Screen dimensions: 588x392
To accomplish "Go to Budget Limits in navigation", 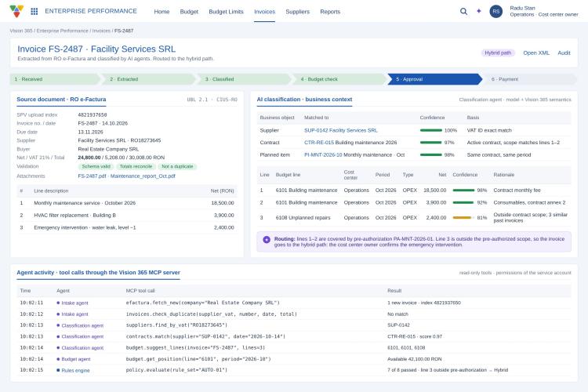I will 226,12.
